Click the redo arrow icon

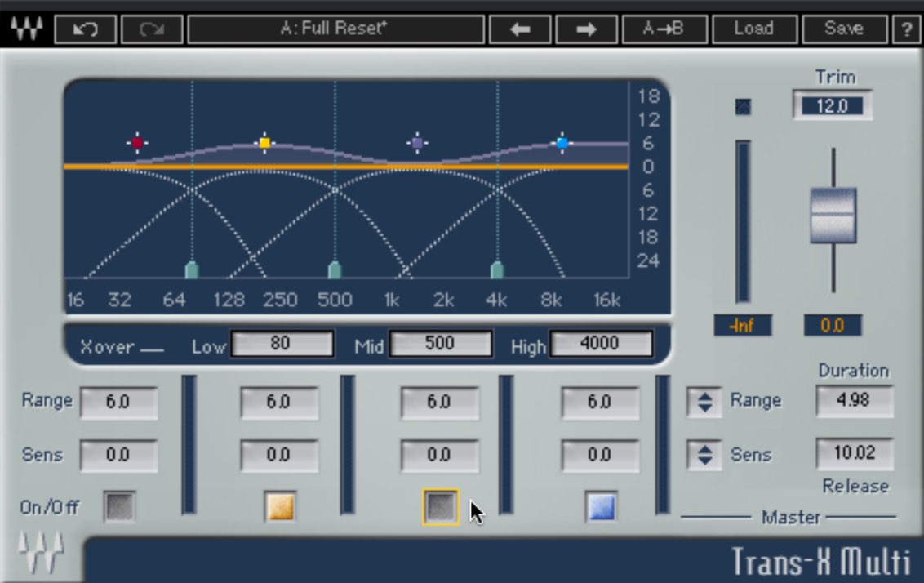pyautogui.click(x=152, y=29)
